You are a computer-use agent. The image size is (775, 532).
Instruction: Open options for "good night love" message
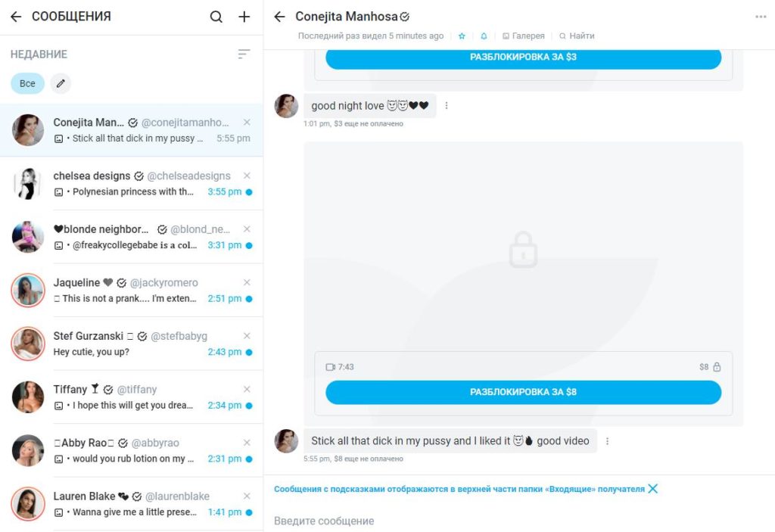point(447,106)
